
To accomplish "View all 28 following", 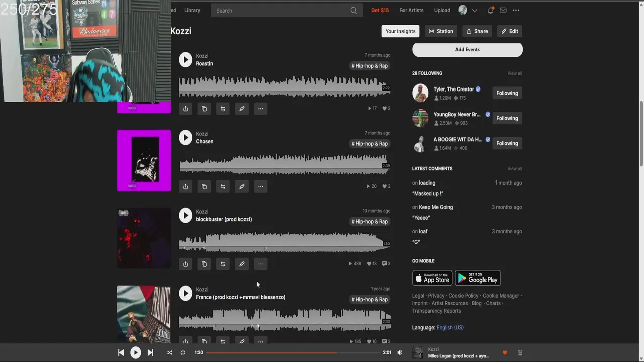I will pyautogui.click(x=514, y=73).
